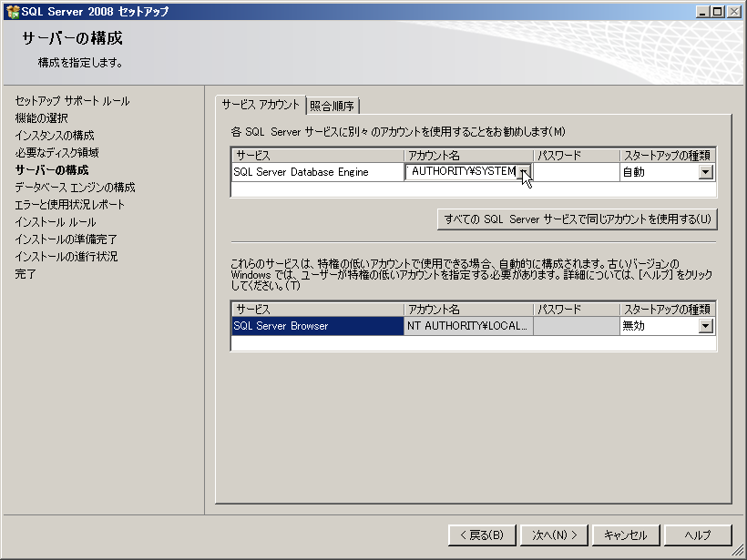The image size is (747, 560).
Task: Click upper table スタートアップの種類 column header
Action: pos(668,155)
